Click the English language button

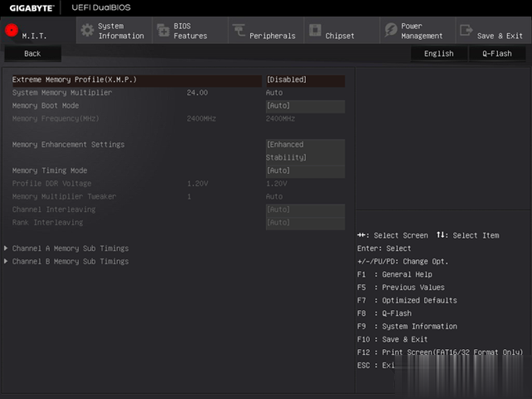[x=439, y=53]
